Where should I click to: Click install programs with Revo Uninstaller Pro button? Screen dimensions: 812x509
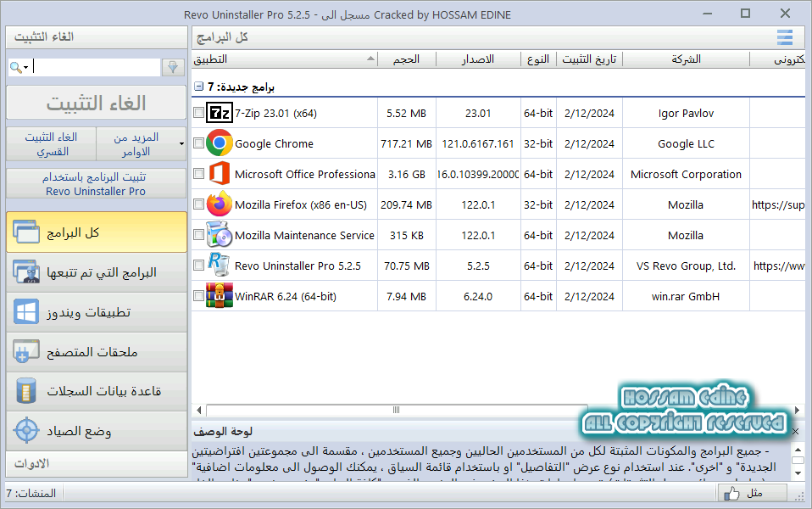97,183
